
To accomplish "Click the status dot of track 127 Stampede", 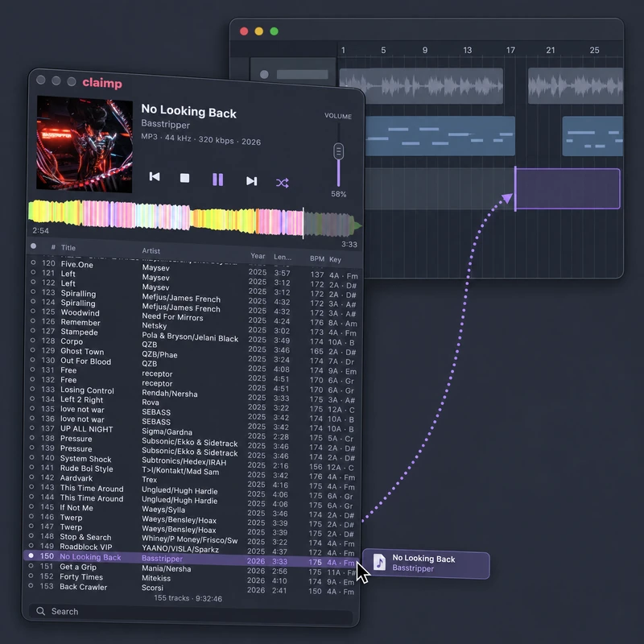I will coord(32,330).
